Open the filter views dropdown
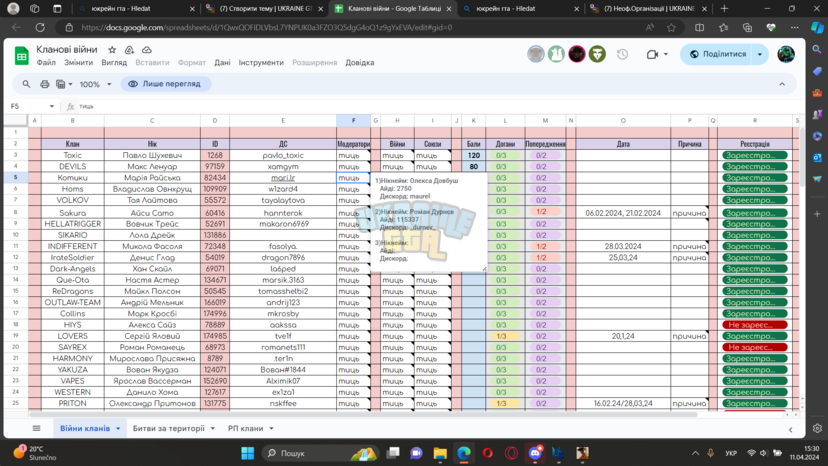The image size is (828, 466). pos(64,84)
